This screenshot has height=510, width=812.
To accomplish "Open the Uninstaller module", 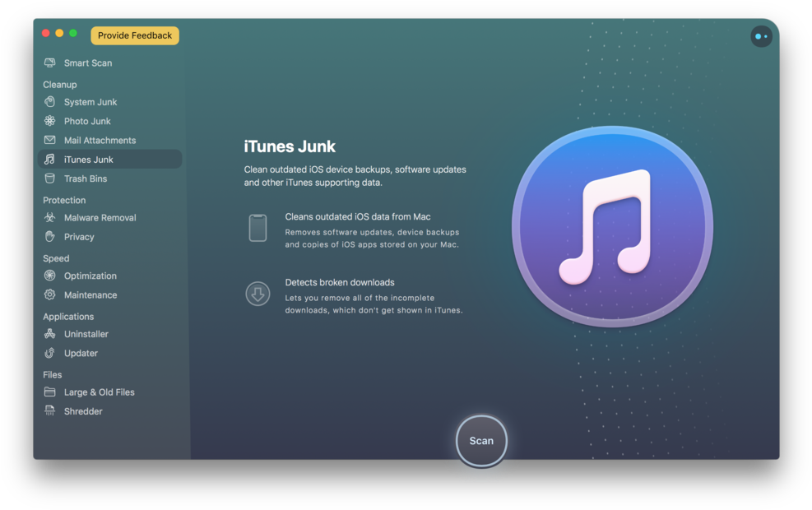I will [x=109, y=334].
